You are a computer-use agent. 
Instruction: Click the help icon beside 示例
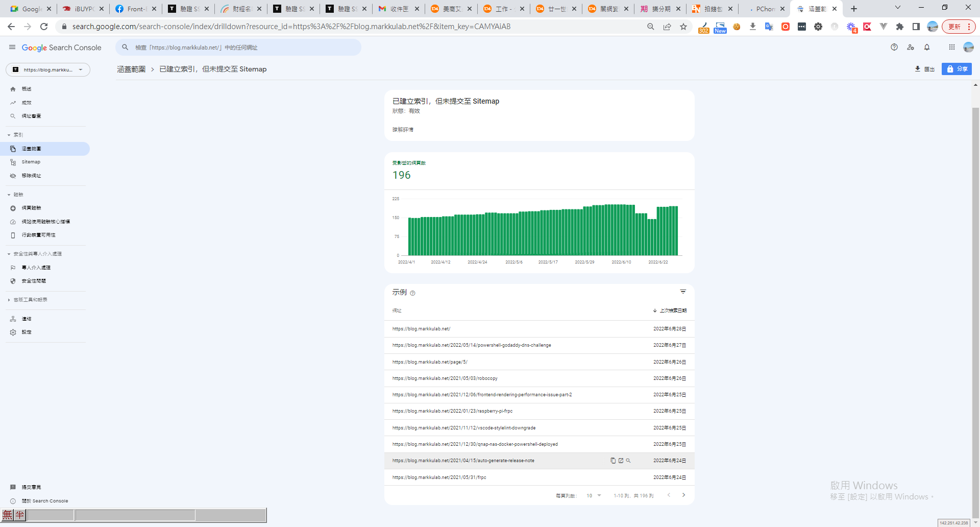pyautogui.click(x=412, y=293)
